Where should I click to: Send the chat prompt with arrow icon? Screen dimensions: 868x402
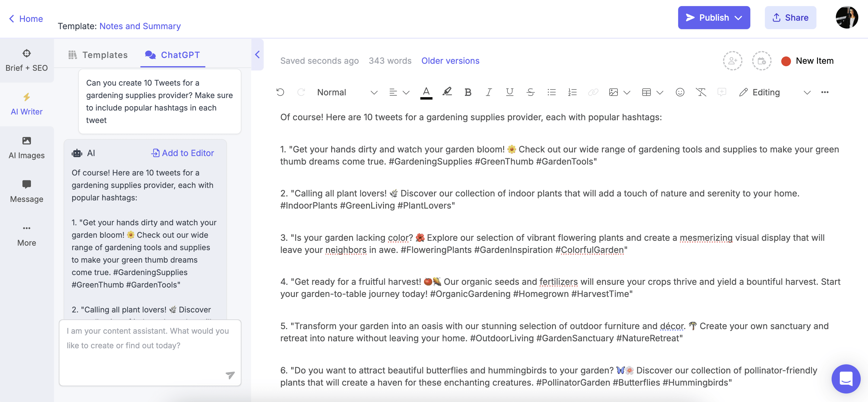click(x=230, y=375)
